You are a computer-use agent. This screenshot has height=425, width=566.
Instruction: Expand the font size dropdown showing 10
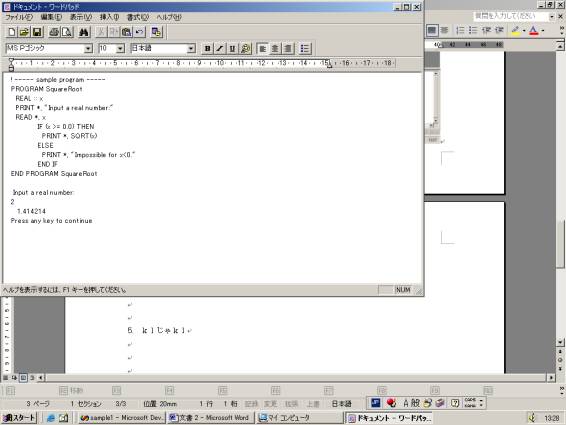pos(121,48)
